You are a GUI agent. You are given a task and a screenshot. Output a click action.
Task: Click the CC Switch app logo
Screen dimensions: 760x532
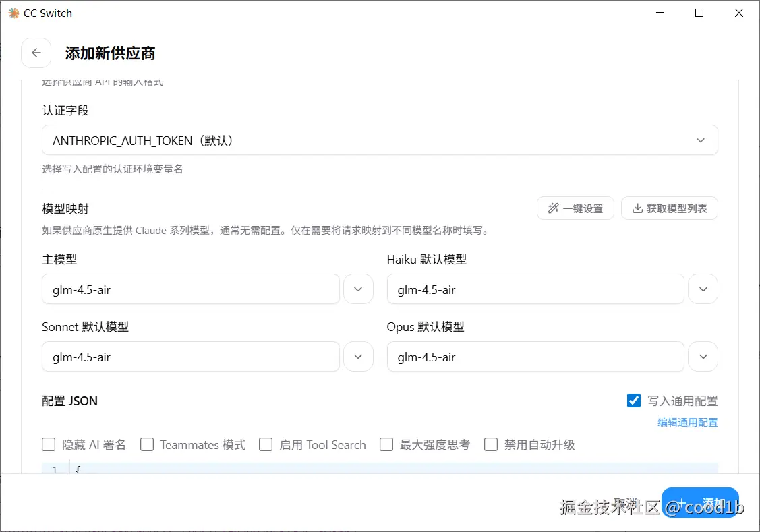coord(13,13)
